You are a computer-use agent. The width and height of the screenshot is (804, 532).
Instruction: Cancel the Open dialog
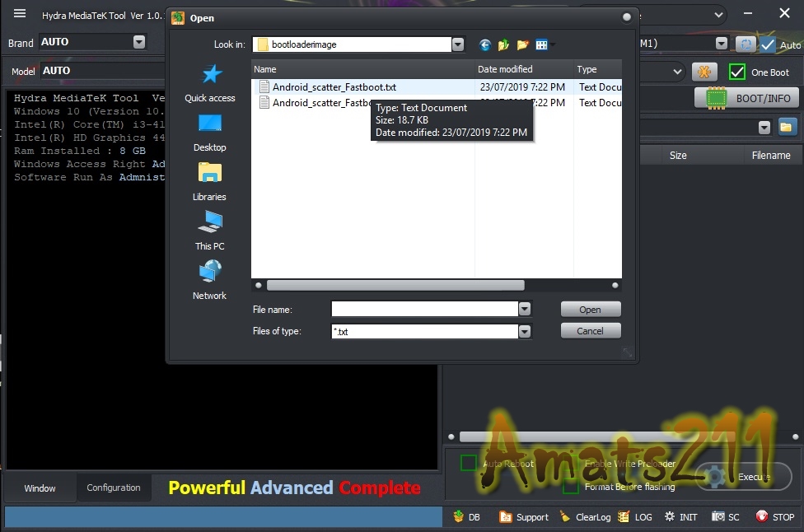591,331
